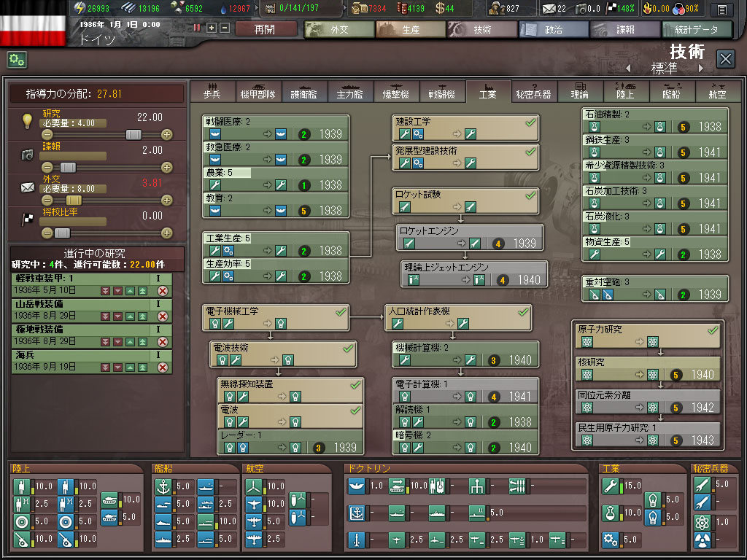Toggle pause with the red pause icon
The width and height of the screenshot is (747, 560).
point(197,28)
